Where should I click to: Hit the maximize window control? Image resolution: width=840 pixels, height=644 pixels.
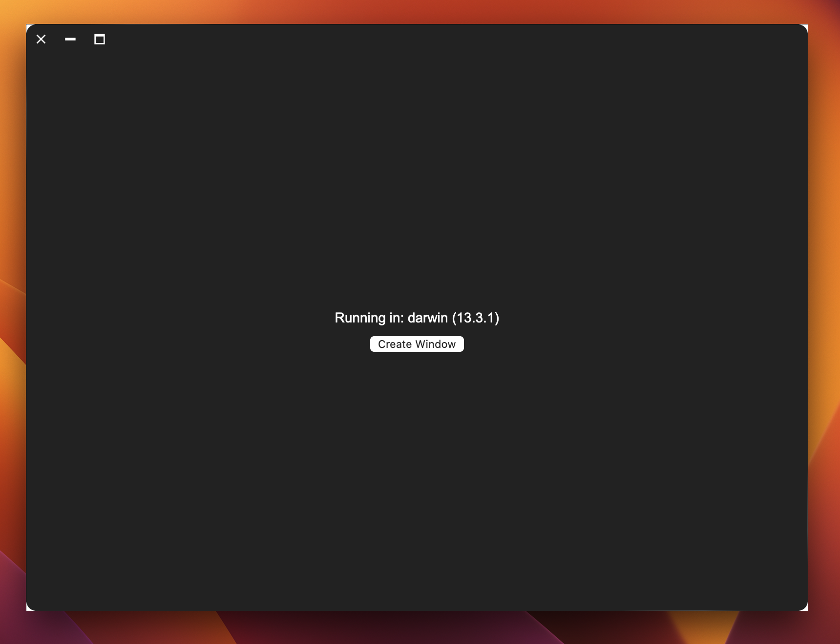(100, 39)
